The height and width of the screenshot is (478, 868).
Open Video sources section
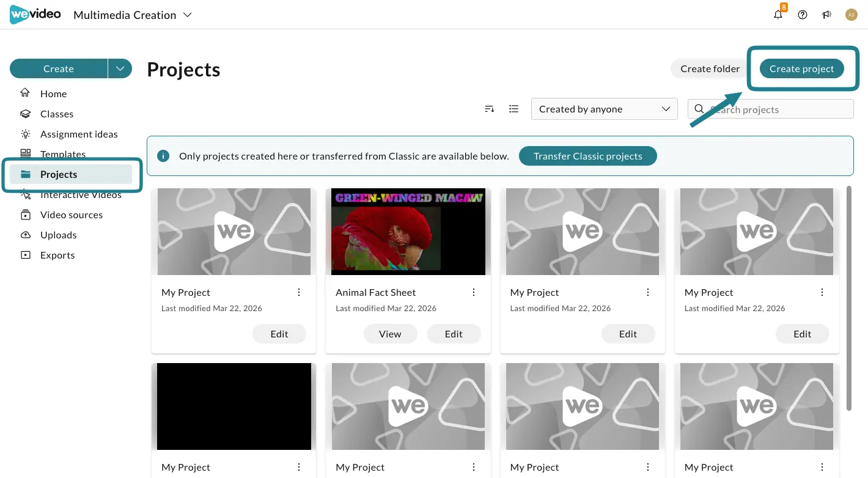[71, 215]
